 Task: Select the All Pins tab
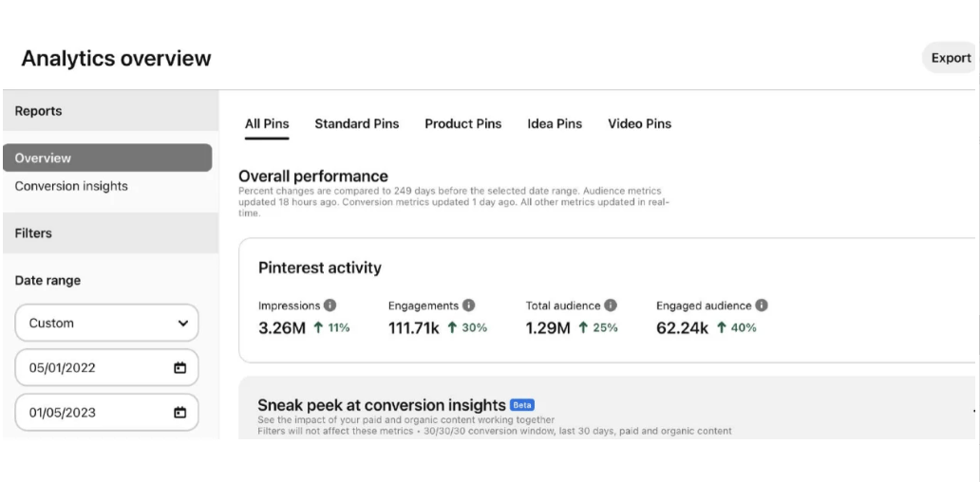(267, 123)
